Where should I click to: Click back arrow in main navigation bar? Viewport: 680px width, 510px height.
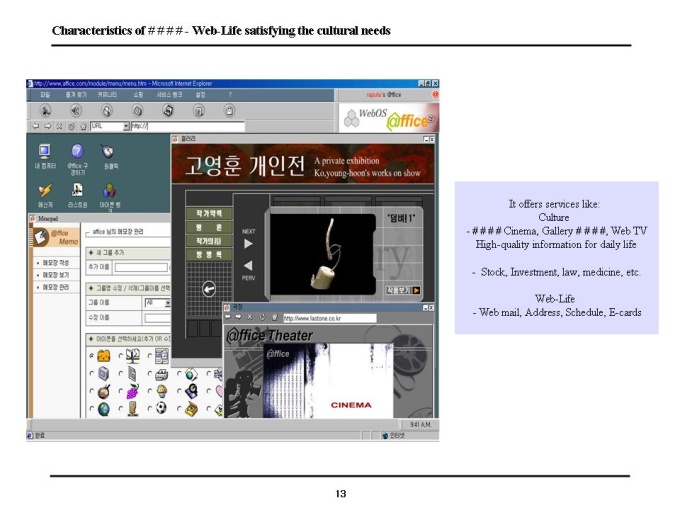click(36, 126)
